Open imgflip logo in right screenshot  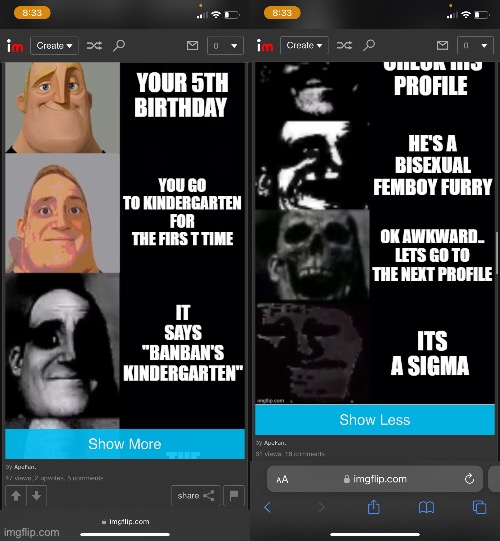click(265, 46)
